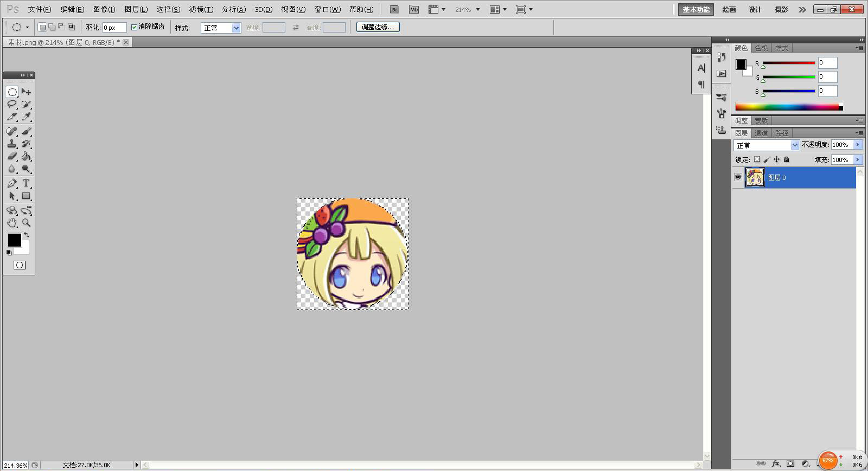Toggle Quick Mask mode in toolbox
This screenshot has height=471, width=868.
pyautogui.click(x=20, y=265)
